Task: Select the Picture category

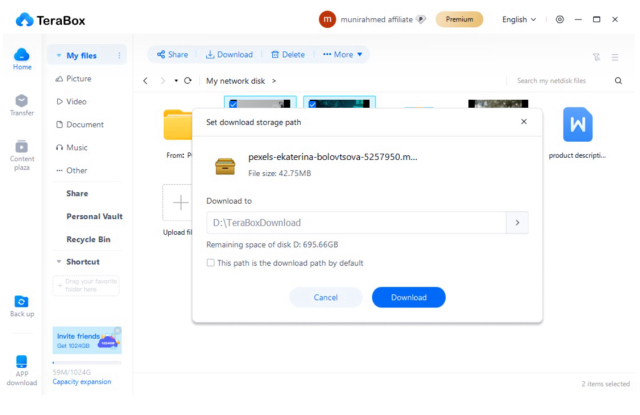Action: [x=73, y=78]
